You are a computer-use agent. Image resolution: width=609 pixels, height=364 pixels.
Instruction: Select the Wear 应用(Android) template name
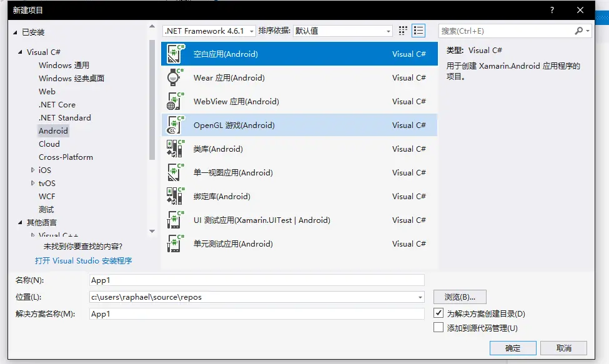[x=229, y=77]
